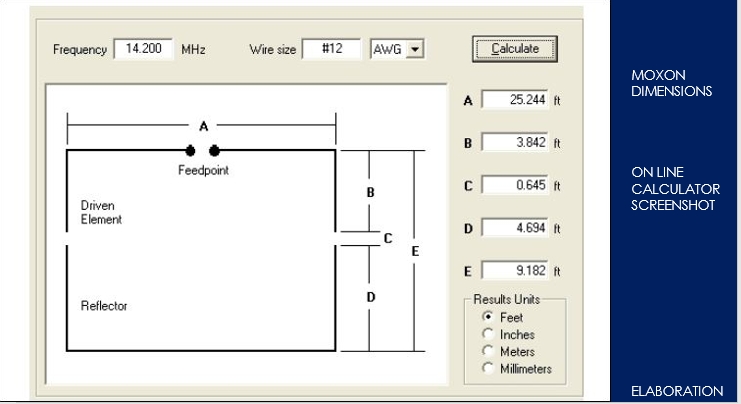Click the dimension A result field 25.244
741x404 pixels.
[x=515, y=100]
